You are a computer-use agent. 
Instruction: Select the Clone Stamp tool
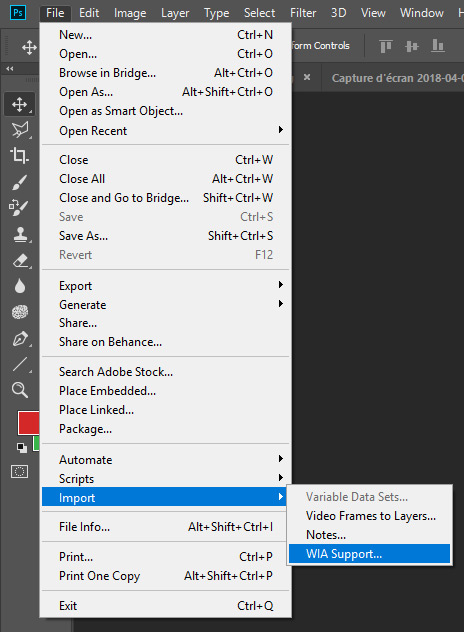(20, 235)
